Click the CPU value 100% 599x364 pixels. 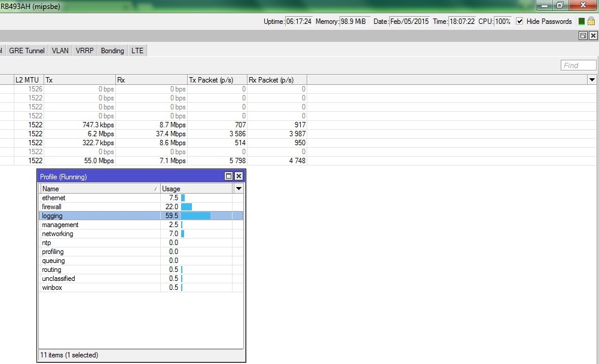coord(503,22)
